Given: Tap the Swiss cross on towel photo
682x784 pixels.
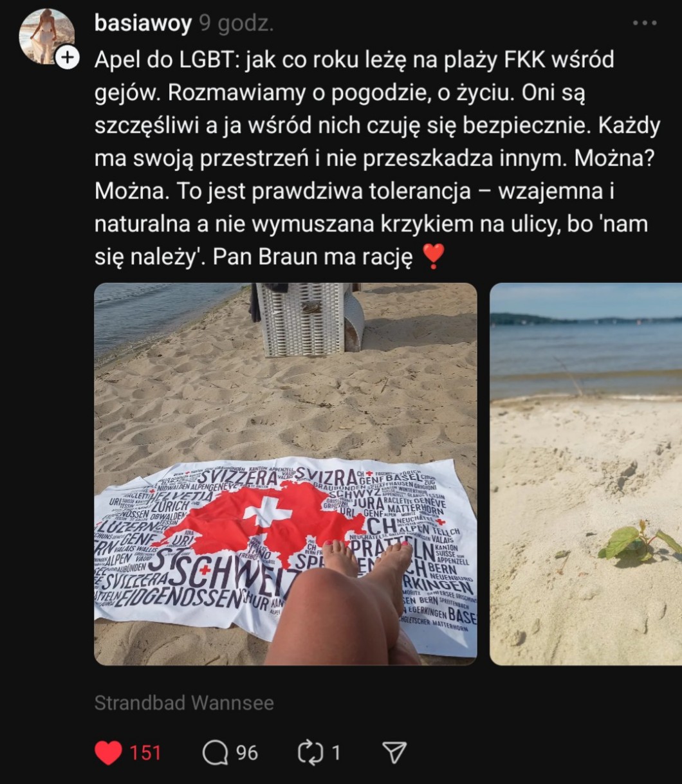Looking at the screenshot, I should coord(268,513).
